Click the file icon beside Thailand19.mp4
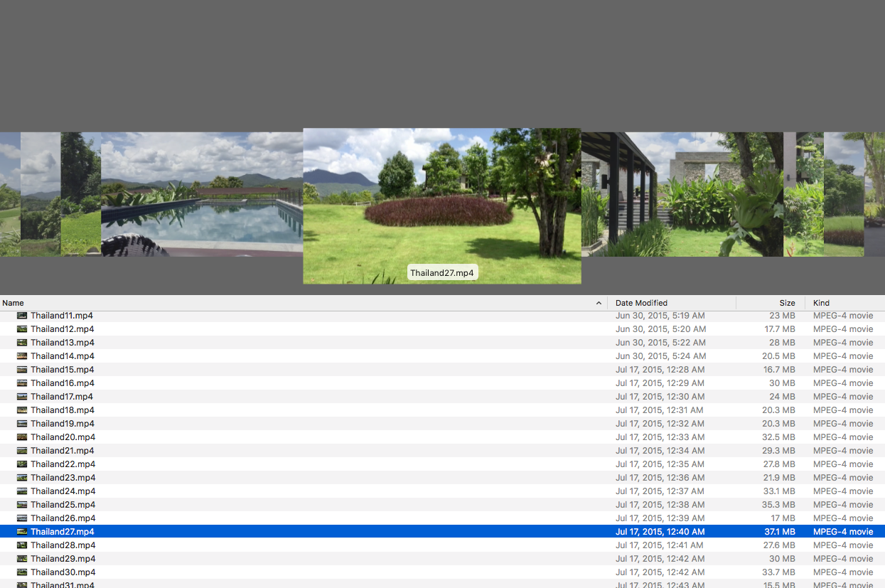The width and height of the screenshot is (885, 588). click(22, 424)
